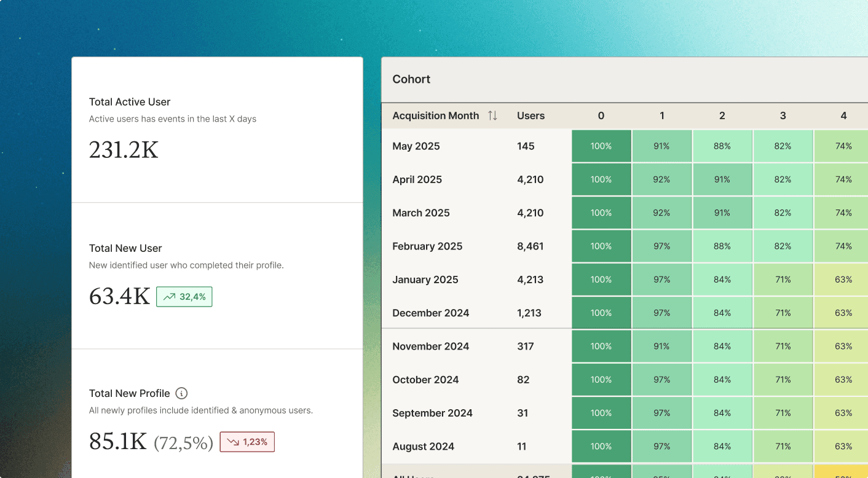The width and height of the screenshot is (868, 478).
Task: Click the 231.2K Total Active User value
Action: click(x=124, y=150)
